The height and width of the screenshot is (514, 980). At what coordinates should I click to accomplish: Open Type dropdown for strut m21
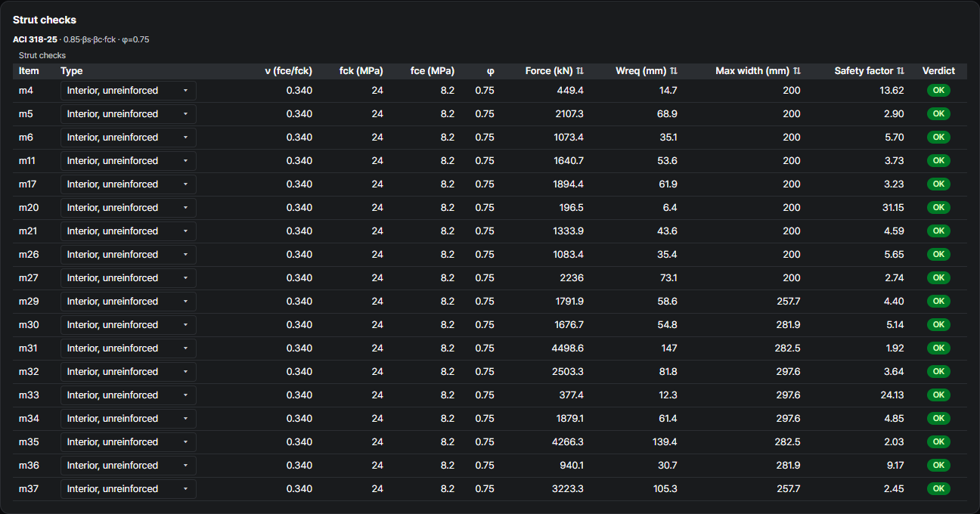pos(129,231)
